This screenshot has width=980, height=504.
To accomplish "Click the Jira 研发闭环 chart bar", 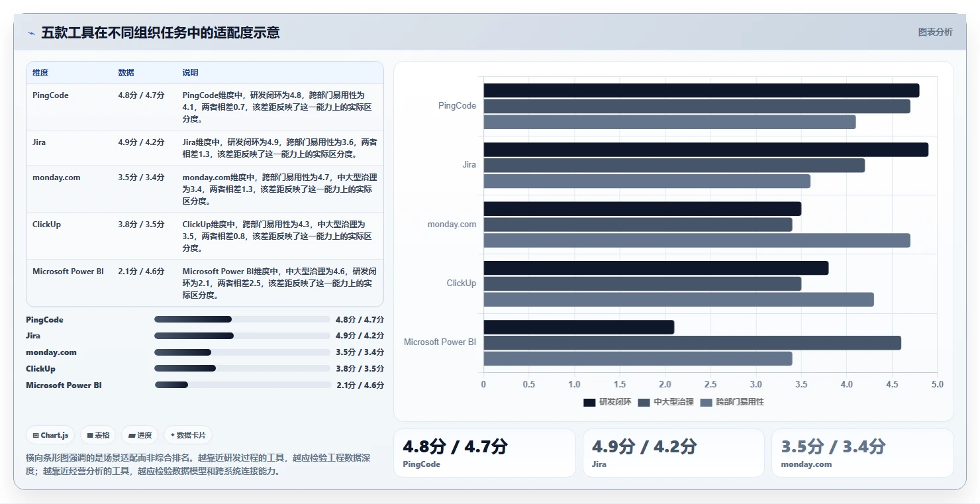I will [706, 150].
